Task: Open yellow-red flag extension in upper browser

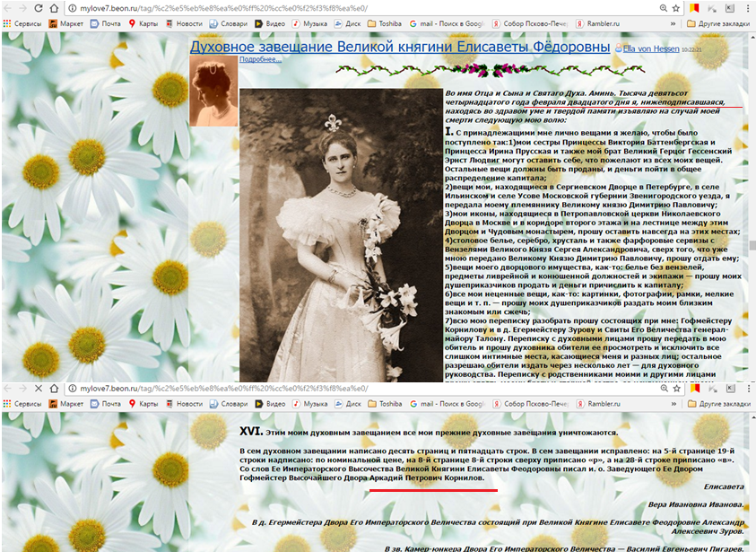Action: (694, 8)
